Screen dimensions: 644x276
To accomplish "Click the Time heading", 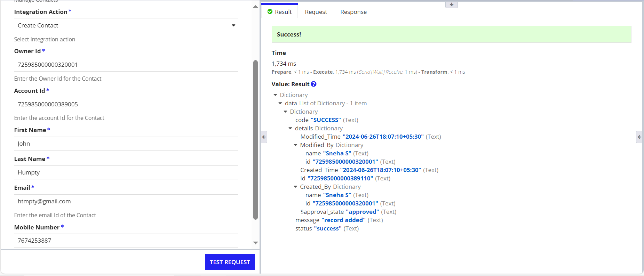I will pos(279,53).
